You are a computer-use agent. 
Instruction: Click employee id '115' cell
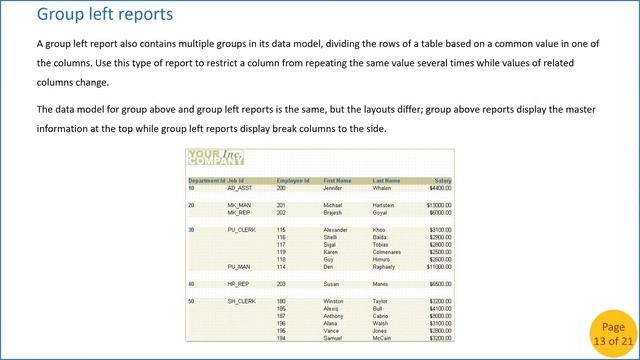(x=281, y=230)
